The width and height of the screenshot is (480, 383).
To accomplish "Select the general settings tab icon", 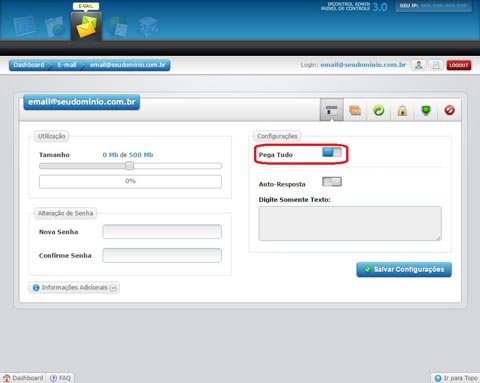I will 332,110.
